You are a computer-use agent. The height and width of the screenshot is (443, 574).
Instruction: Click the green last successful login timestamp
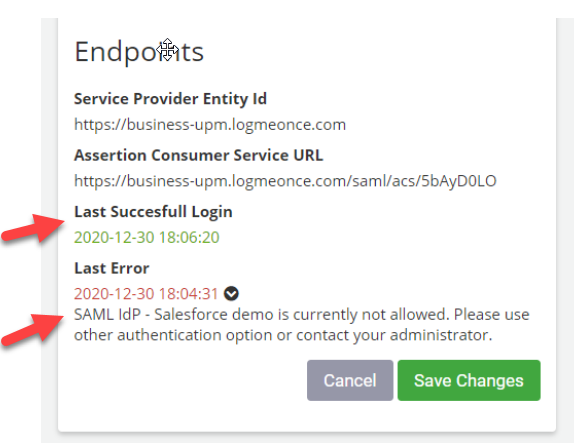147,237
